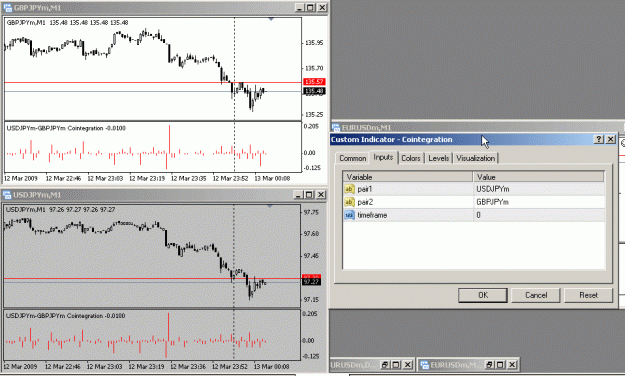This screenshot has height=376, width=625.
Task: Open the Levels tab
Action: (x=438, y=158)
